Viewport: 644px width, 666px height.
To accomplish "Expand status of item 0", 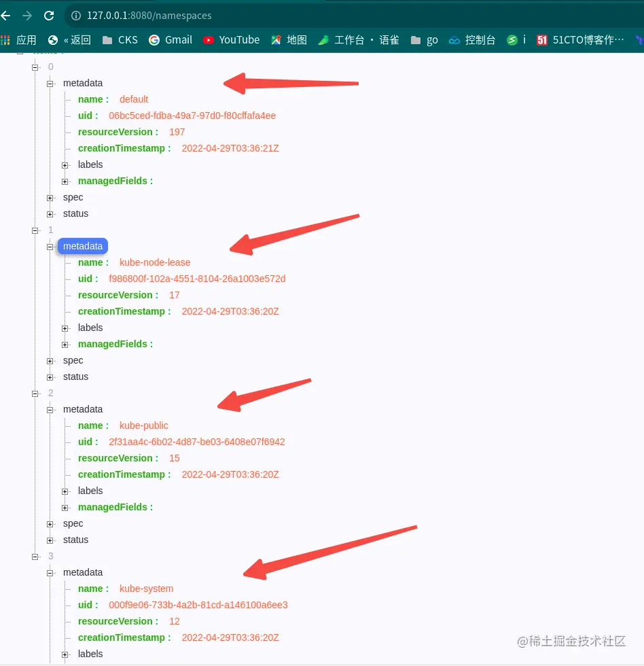I will pos(50,214).
